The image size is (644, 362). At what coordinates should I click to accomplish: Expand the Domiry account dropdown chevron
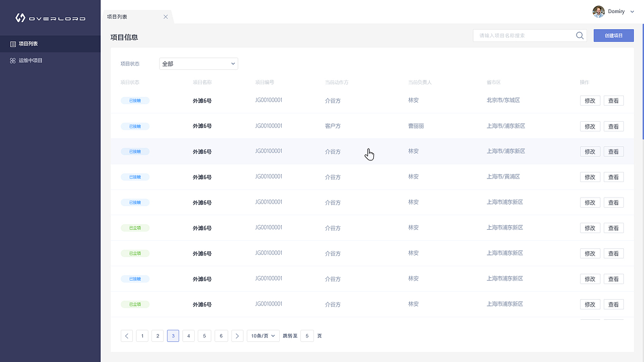(632, 11)
